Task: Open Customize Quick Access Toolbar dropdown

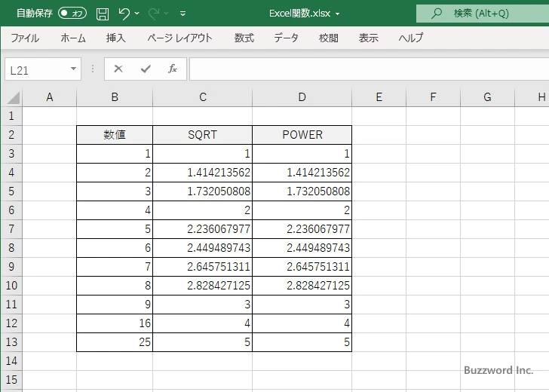Action: click(x=182, y=14)
